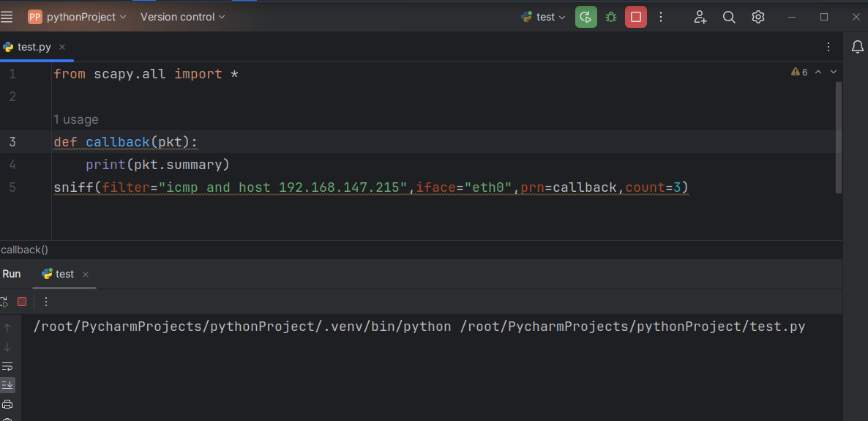The image size is (868, 421).
Task: Click the 6 warnings indicator
Action: (799, 72)
